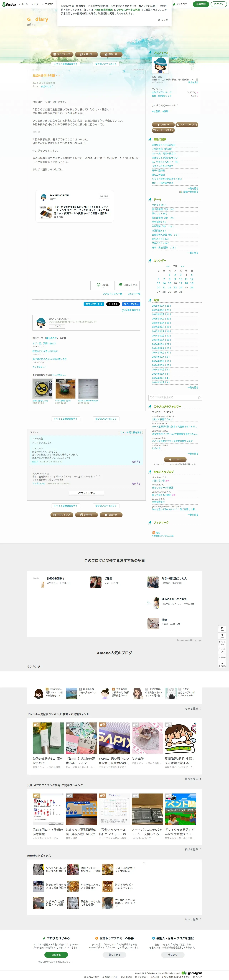The image size is (229, 980).
Task: Go to next post 塾がないとやっぱり at top
Action: pos(106,64)
